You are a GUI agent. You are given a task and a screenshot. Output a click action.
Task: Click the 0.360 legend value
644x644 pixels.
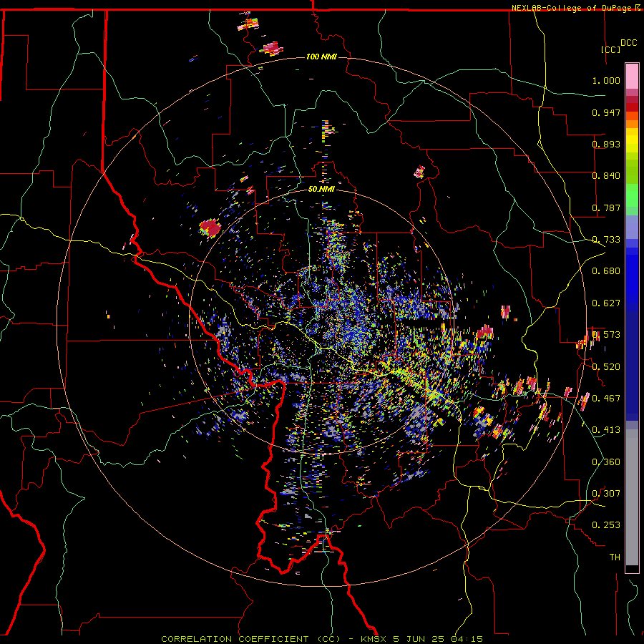pos(606,462)
